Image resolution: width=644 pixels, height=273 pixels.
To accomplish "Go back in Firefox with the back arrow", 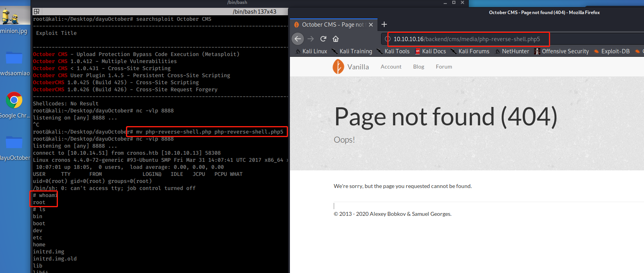I will click(x=298, y=39).
